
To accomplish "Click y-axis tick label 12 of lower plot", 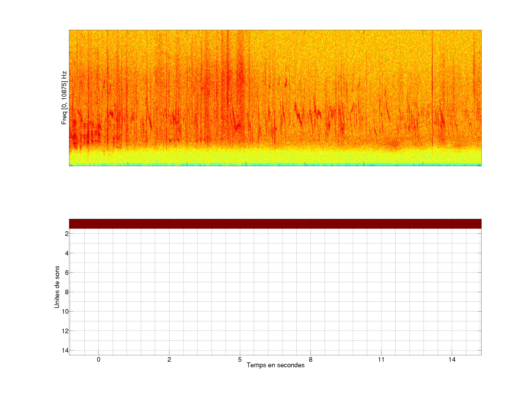I will pyautogui.click(x=65, y=331).
